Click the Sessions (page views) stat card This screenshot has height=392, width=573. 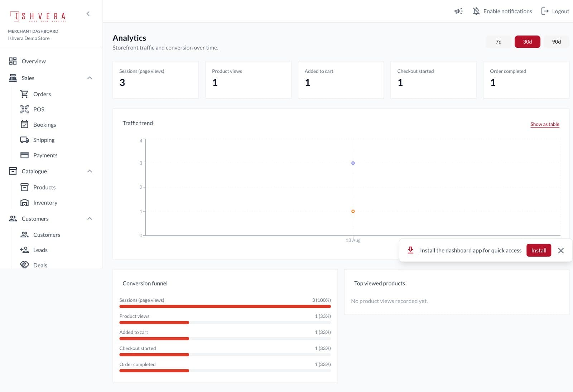coord(155,80)
